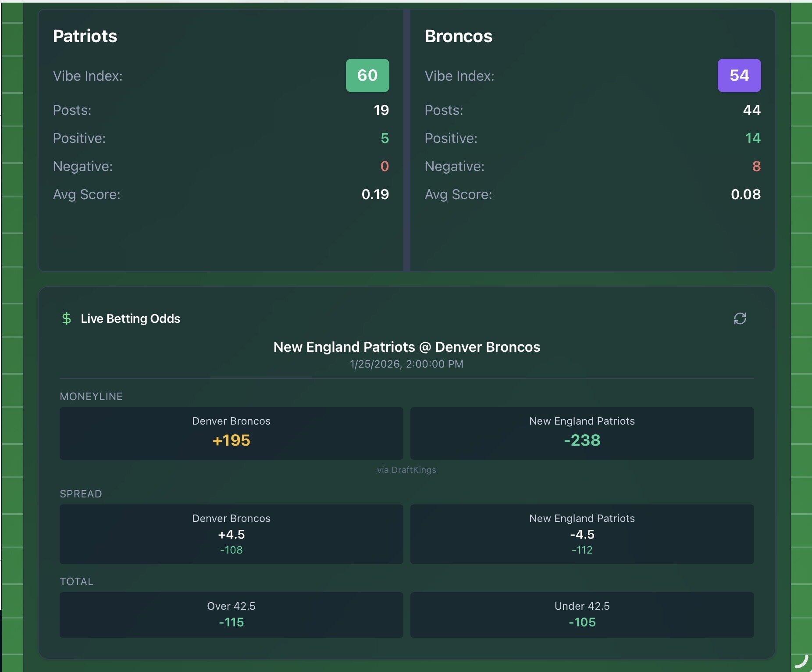812x672 pixels.
Task: Click the Broncos posts count 44
Action: pos(751,110)
